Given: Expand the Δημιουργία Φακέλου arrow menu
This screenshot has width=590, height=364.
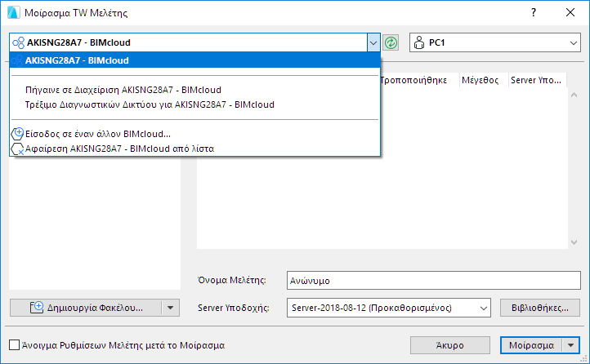Looking at the screenshot, I should pyautogui.click(x=171, y=308).
